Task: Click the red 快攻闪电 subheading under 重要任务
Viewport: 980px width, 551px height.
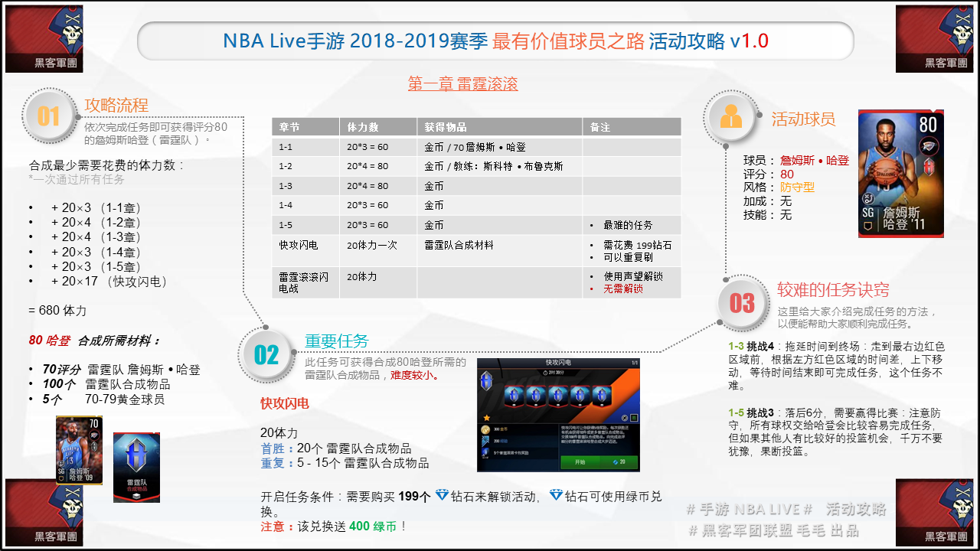Action: pyautogui.click(x=285, y=403)
